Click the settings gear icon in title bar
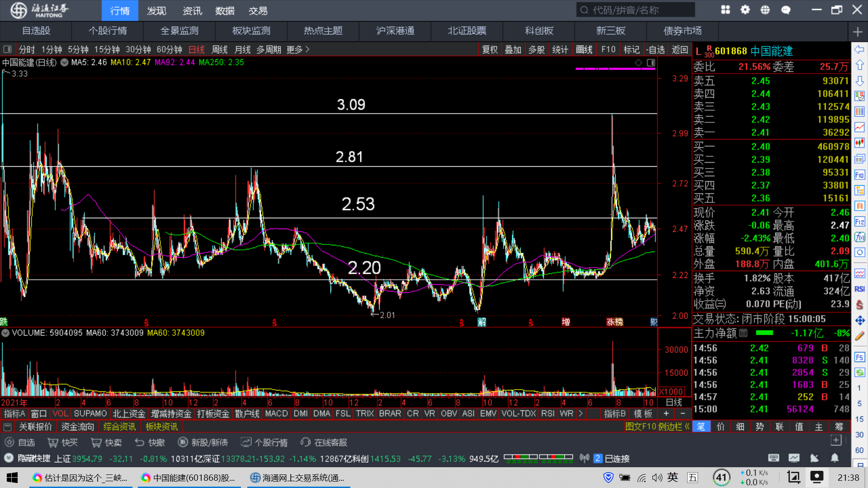 745,10
